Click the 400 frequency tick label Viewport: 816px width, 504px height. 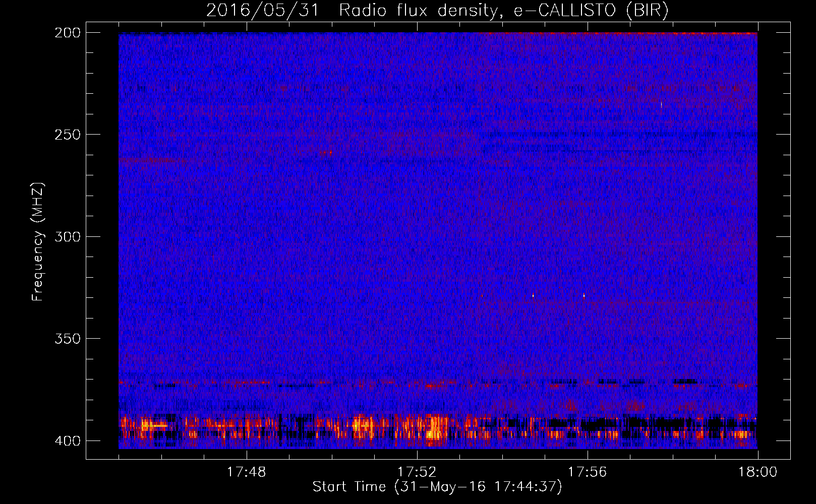(67, 440)
